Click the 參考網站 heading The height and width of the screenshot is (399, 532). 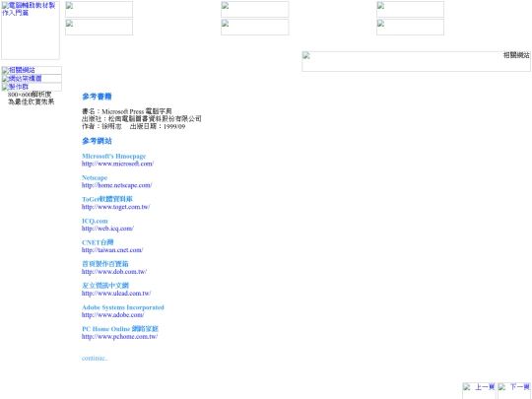pyautogui.click(x=97, y=141)
